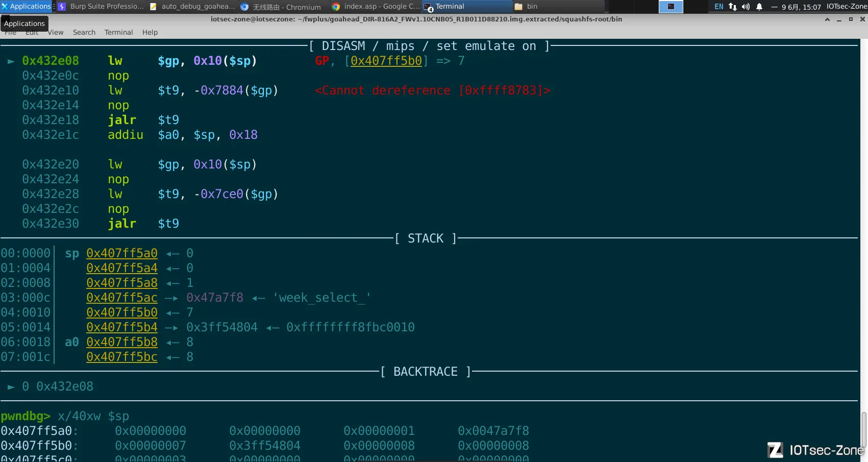Viewport: 868px width, 462px height.
Task: Select the Terminal taskbar entry
Action: [x=467, y=7]
